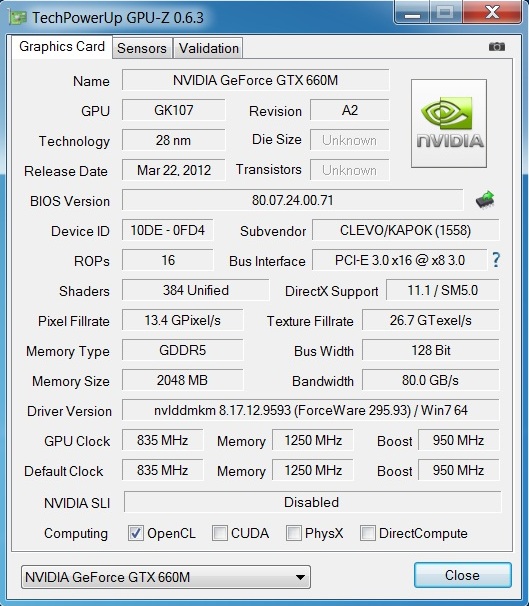Click the BIOS save chip icon

point(485,199)
